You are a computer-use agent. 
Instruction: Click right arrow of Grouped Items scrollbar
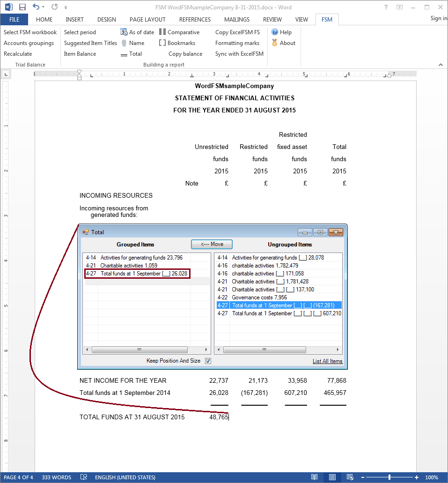pos(206,349)
